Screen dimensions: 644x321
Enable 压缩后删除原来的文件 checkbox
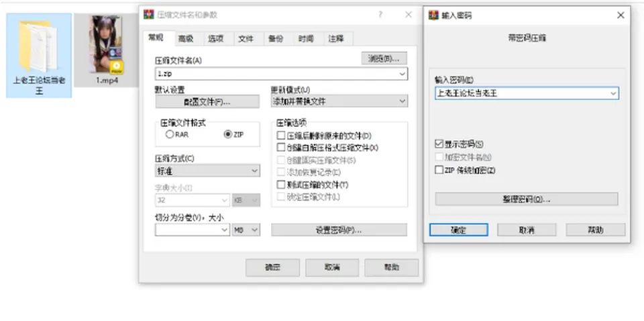(281, 136)
